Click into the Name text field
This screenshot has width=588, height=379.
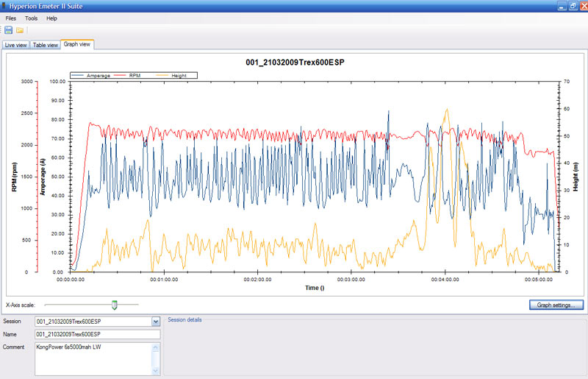point(96,334)
